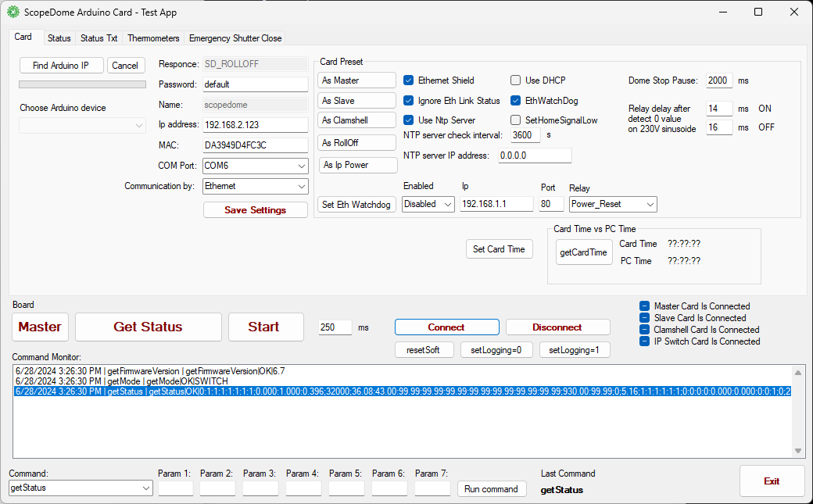
Task: Click the MAC address field
Action: tap(255, 145)
